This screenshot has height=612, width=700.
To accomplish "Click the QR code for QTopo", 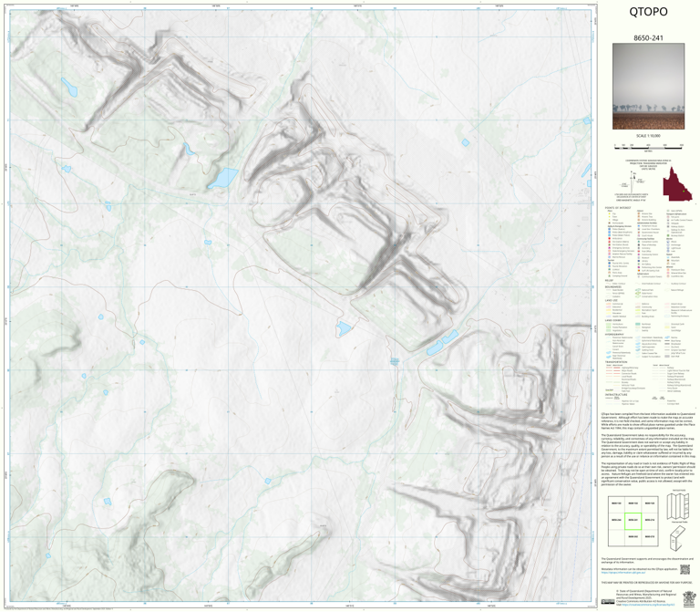I will pos(685,569).
